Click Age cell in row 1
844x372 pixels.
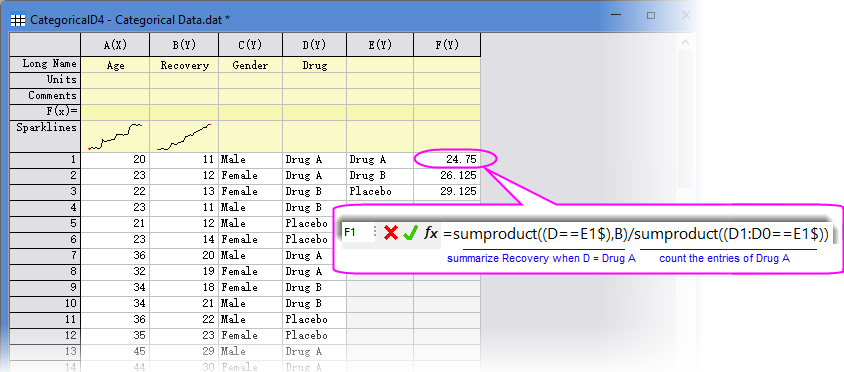pyautogui.click(x=115, y=160)
